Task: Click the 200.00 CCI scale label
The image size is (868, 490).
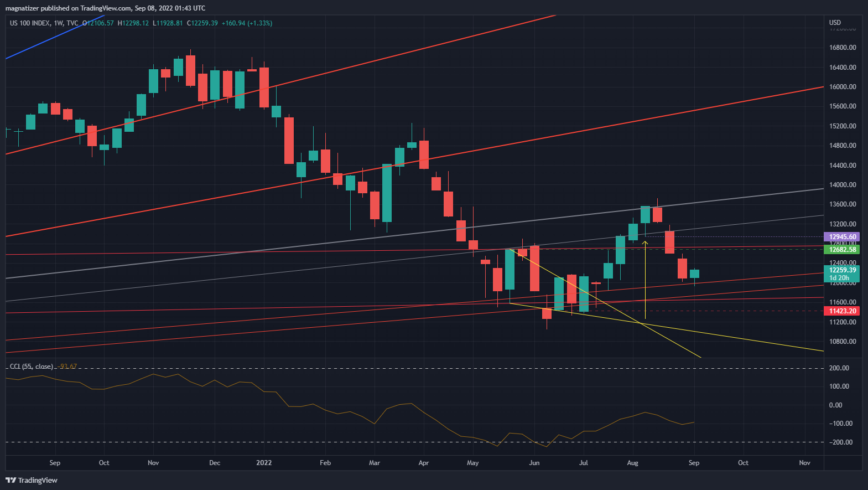Action: click(839, 368)
